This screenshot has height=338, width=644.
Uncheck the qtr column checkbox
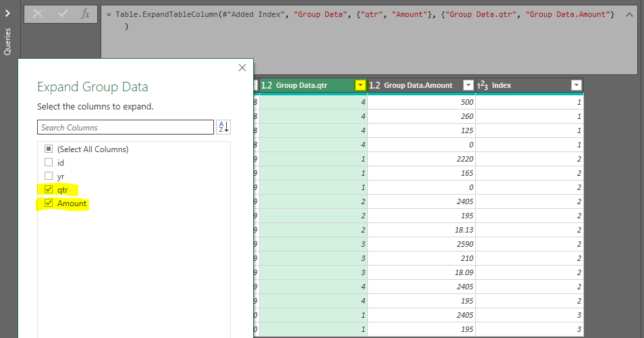click(x=49, y=189)
